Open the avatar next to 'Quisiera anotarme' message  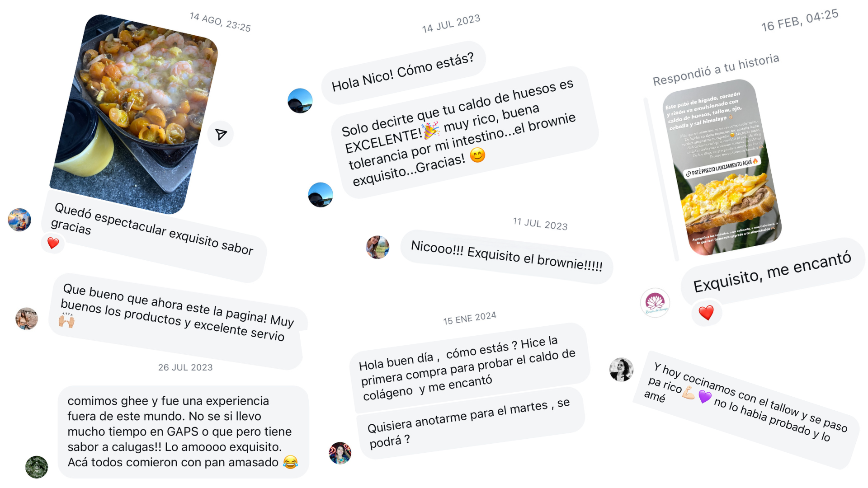[340, 453]
